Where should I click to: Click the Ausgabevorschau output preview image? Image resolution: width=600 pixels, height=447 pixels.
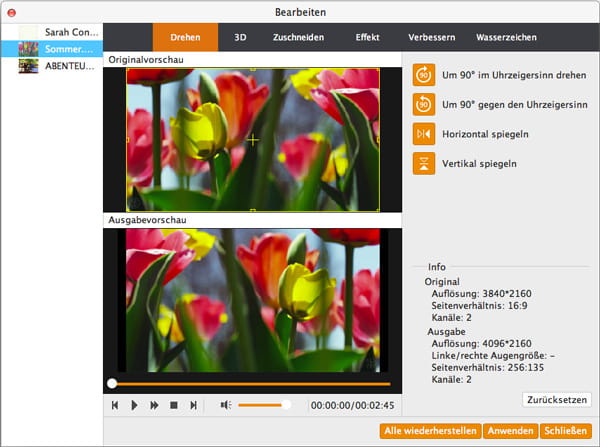[x=253, y=300]
